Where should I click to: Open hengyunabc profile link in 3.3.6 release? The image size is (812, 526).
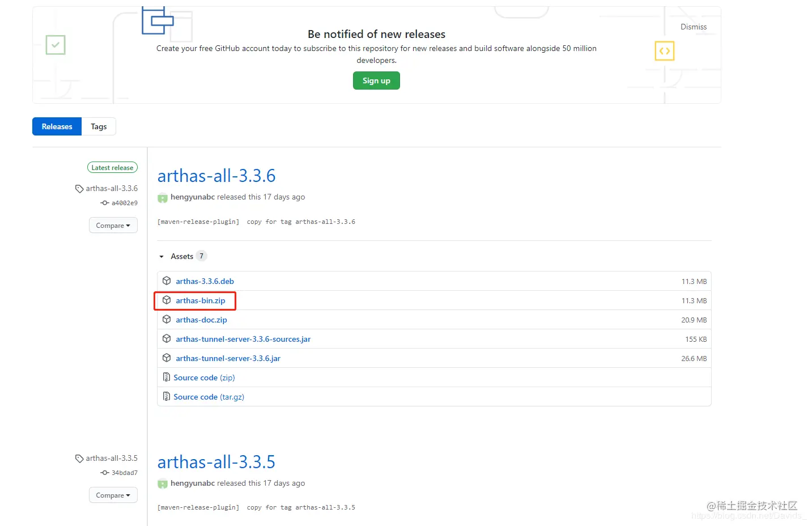[x=193, y=197]
